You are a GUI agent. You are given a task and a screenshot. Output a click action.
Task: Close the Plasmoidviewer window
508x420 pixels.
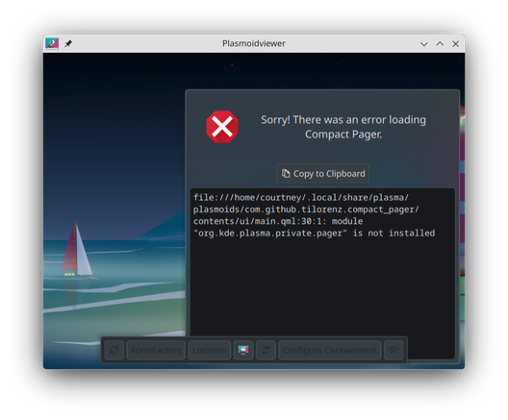click(455, 43)
